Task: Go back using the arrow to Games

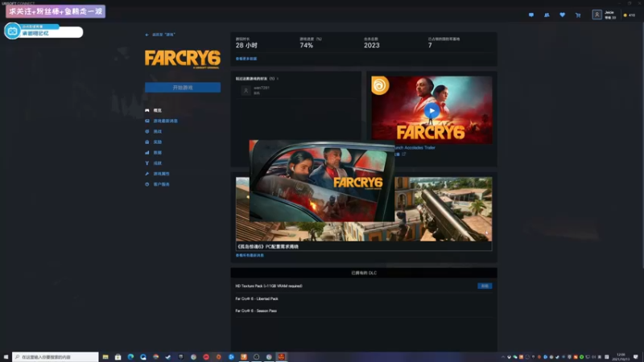Action: coord(147,35)
